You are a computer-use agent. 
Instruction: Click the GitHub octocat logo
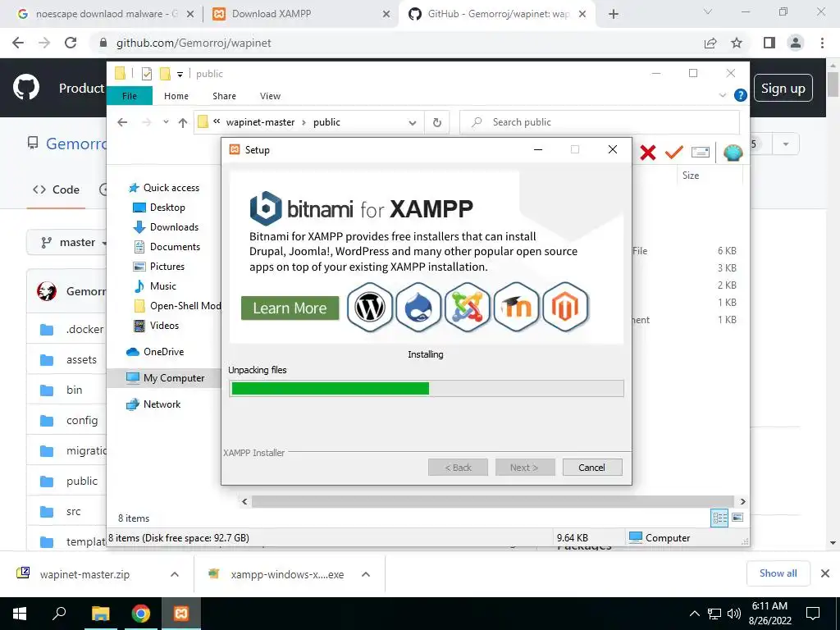[26, 87]
